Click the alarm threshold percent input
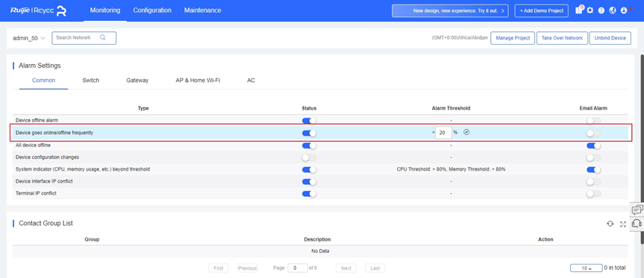Image resolution: width=644 pixels, height=278 pixels. [443, 133]
